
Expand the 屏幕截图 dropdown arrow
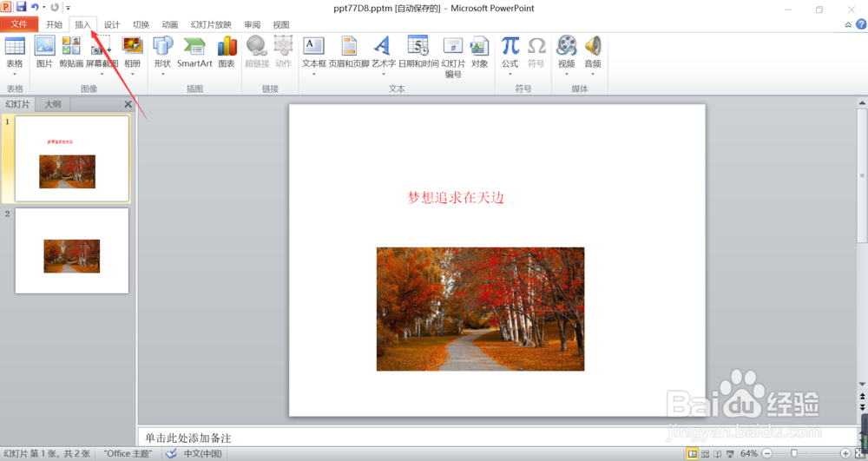pyautogui.click(x=102, y=74)
